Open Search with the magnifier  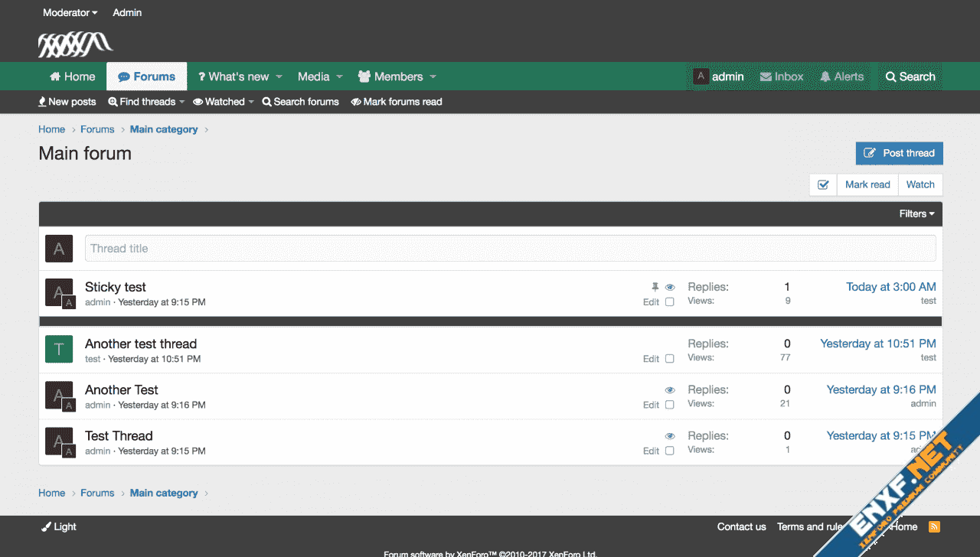(x=891, y=77)
